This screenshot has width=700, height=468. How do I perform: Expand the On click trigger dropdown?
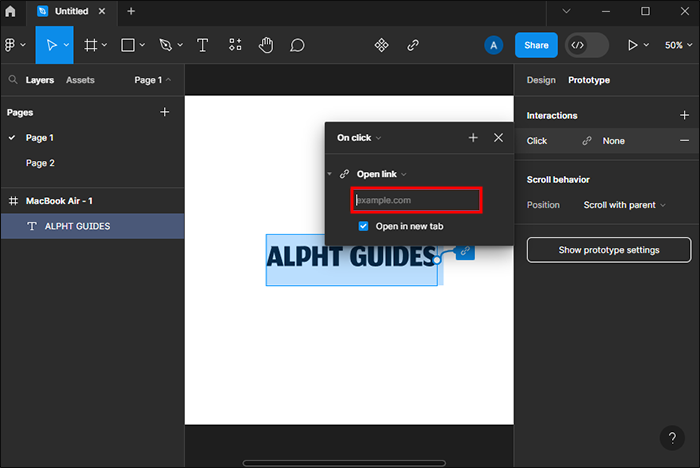pyautogui.click(x=359, y=138)
